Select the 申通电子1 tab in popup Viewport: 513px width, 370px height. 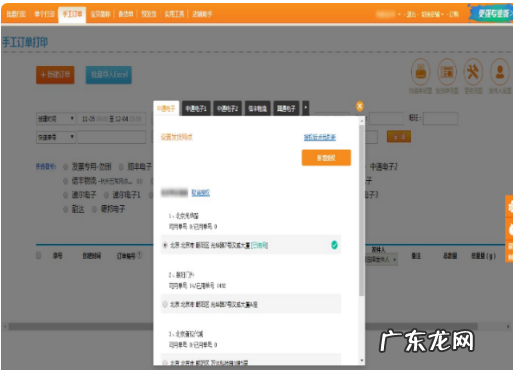[x=196, y=109]
